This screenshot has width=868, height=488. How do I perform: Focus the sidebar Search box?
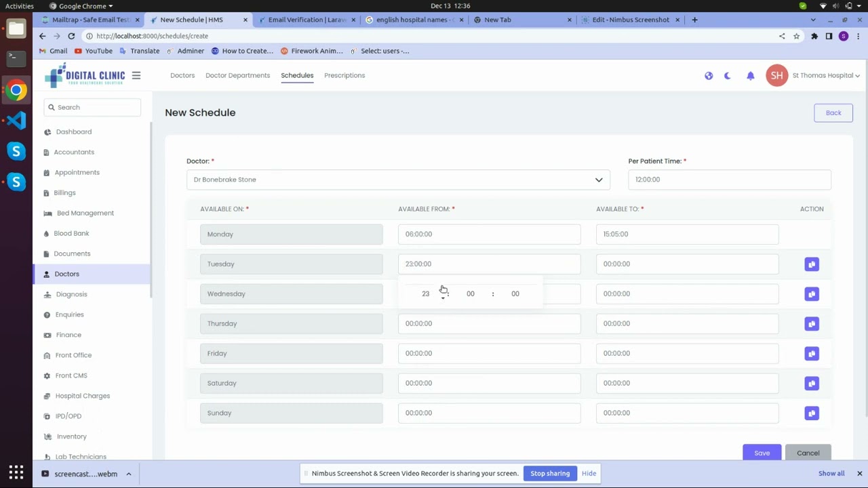[x=92, y=107]
